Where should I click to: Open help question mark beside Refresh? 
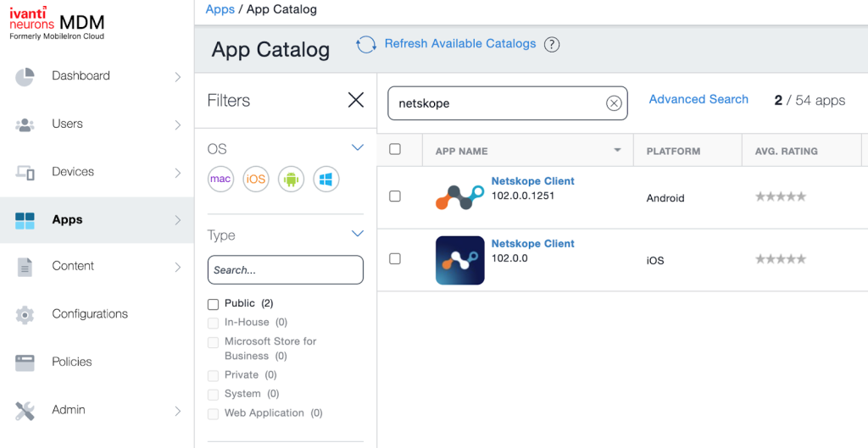pyautogui.click(x=551, y=44)
